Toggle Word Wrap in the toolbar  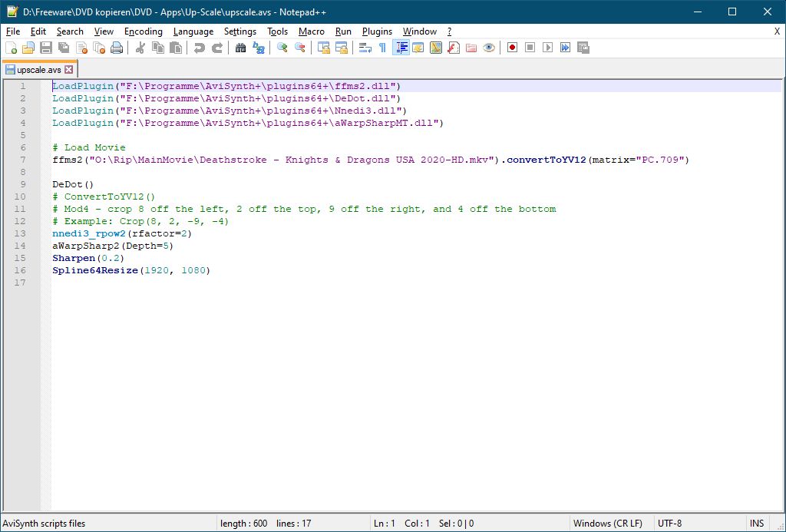click(x=365, y=48)
